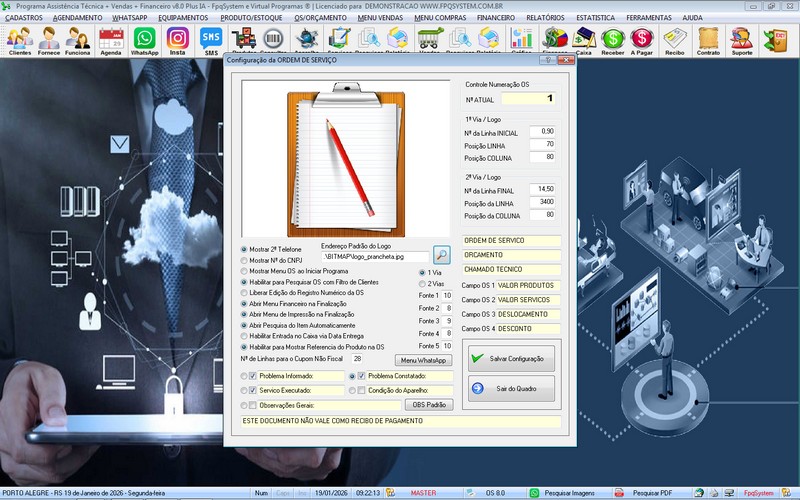Screen dimensions: 800x500
Task: Browse logo file with magnifier button
Action: point(441,254)
